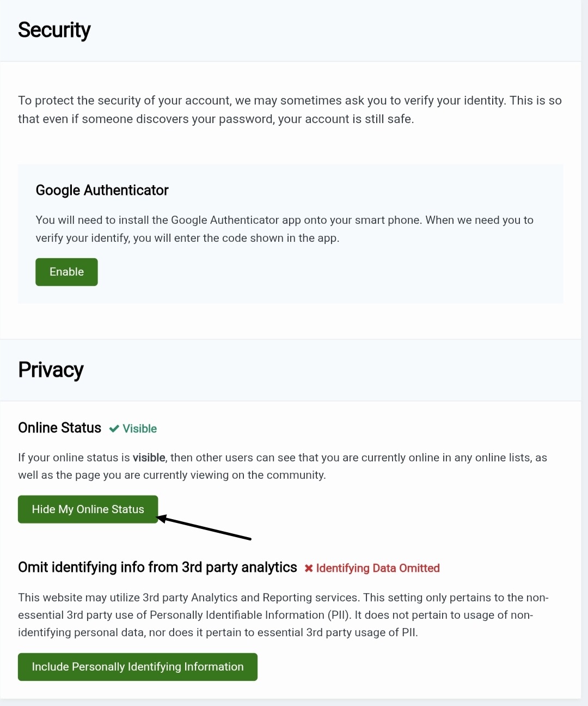Click the paragraph about verifying your identity
The width and height of the screenshot is (588, 706).
coord(290,109)
